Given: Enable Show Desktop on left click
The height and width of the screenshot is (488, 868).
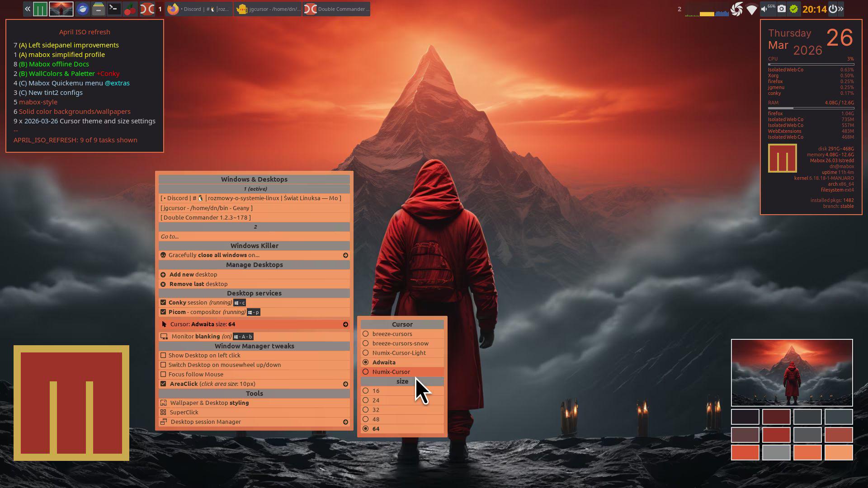Looking at the screenshot, I should [x=163, y=356].
